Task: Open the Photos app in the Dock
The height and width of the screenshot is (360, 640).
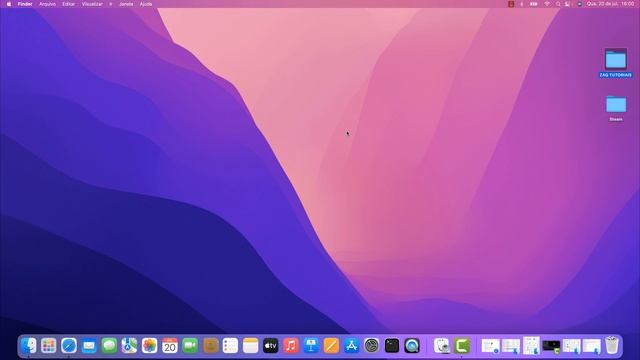Action: [149, 346]
